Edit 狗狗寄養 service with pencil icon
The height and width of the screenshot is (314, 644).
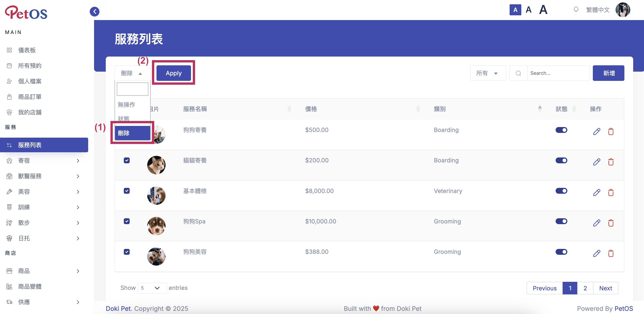coord(596,131)
